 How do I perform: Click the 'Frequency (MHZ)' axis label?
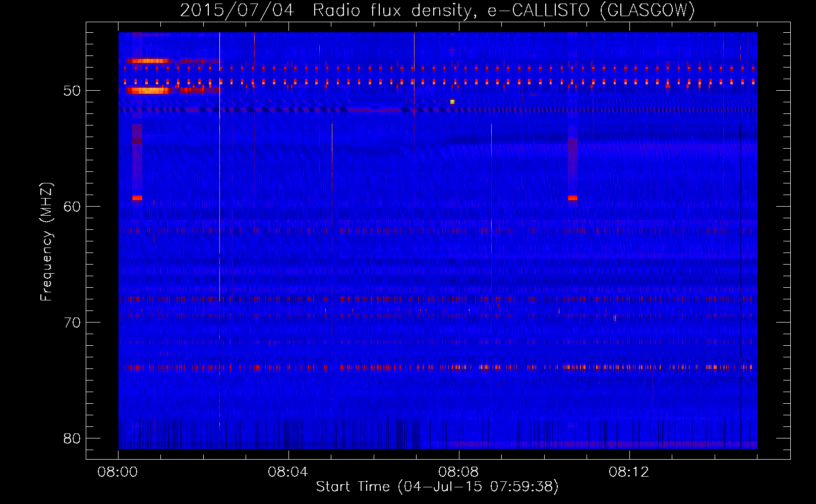point(46,242)
